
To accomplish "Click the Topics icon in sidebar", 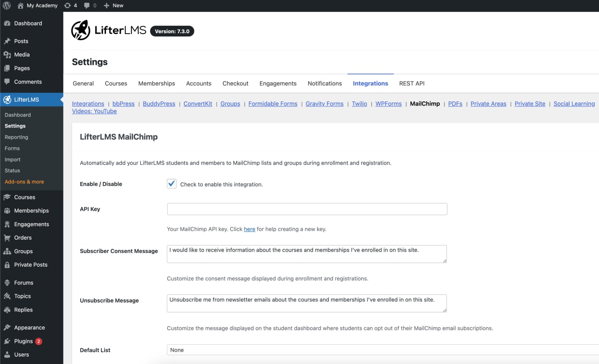I will point(7,296).
